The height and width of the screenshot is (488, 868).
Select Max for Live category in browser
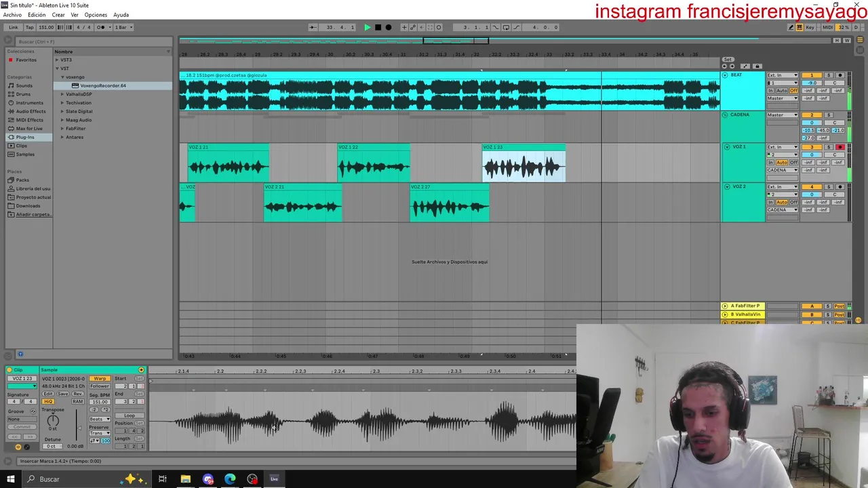point(29,128)
